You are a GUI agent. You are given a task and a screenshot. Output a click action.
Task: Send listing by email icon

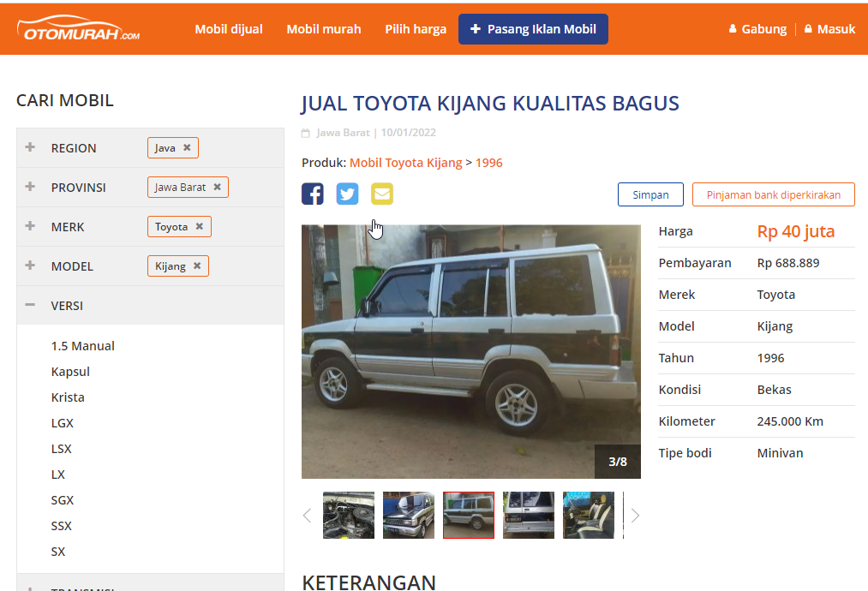click(x=382, y=194)
